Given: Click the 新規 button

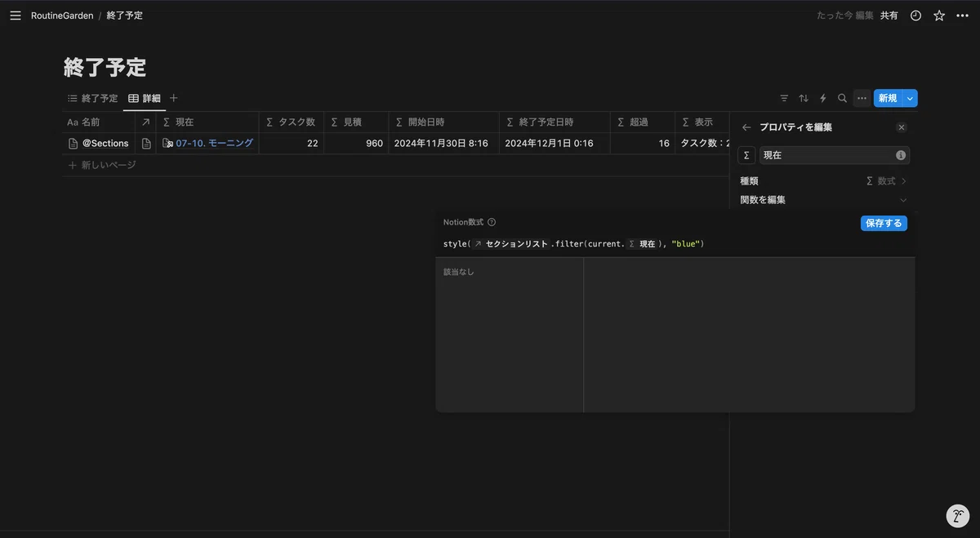Looking at the screenshot, I should (888, 98).
